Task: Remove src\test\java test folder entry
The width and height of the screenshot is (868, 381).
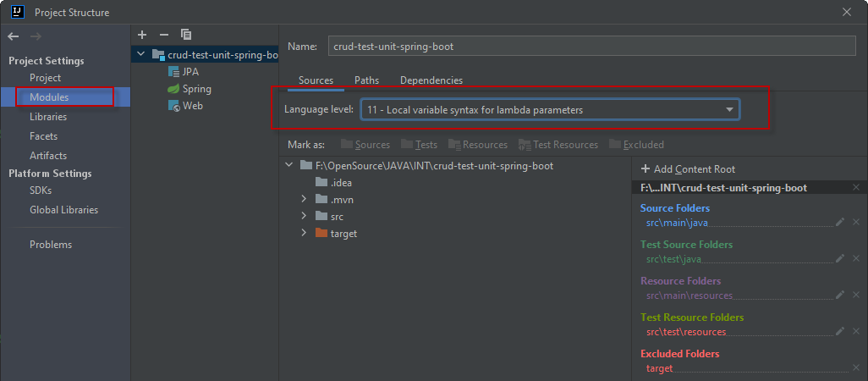Action: [856, 258]
